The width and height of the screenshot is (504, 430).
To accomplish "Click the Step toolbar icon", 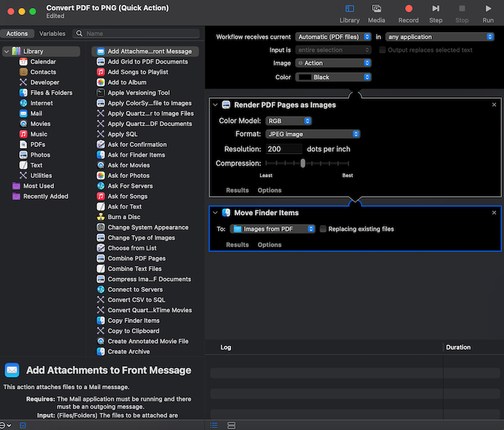I will [x=436, y=9].
